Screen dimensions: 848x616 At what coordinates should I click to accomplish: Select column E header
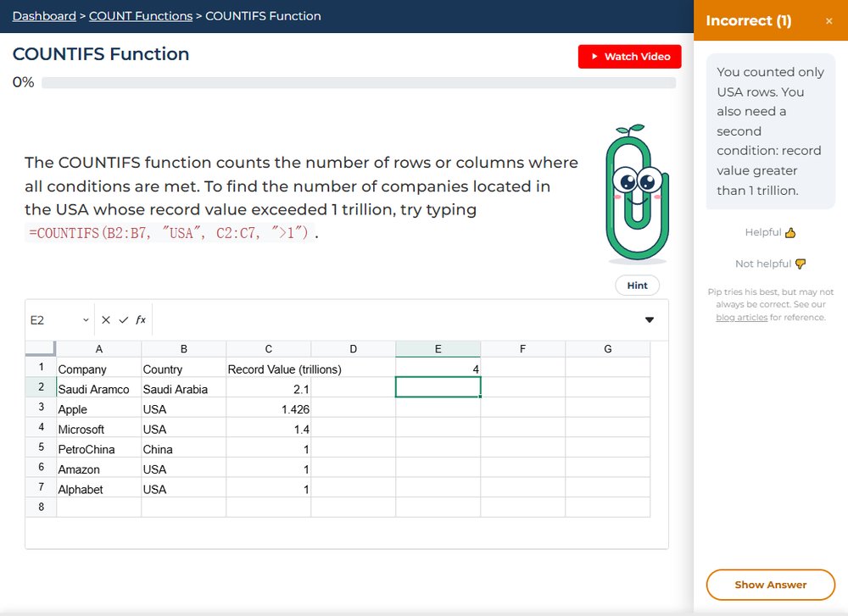(x=438, y=349)
